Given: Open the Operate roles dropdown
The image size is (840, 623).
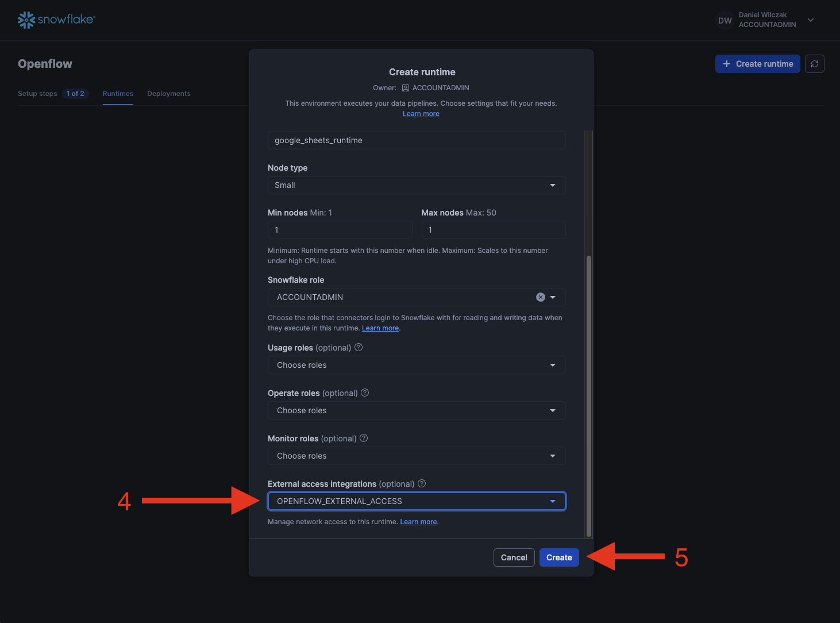Looking at the screenshot, I should coord(417,410).
